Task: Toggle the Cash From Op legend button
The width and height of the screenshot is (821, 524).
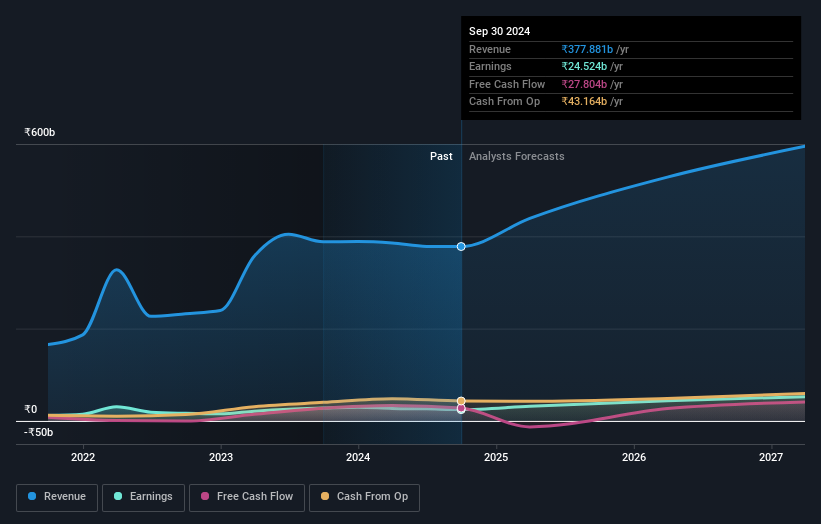Action: coord(364,497)
